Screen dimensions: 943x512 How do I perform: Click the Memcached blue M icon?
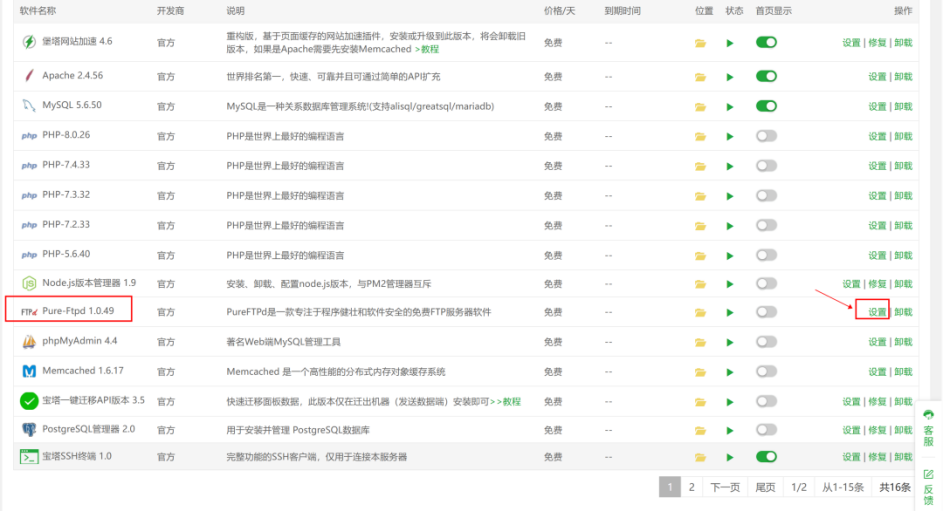point(29,371)
